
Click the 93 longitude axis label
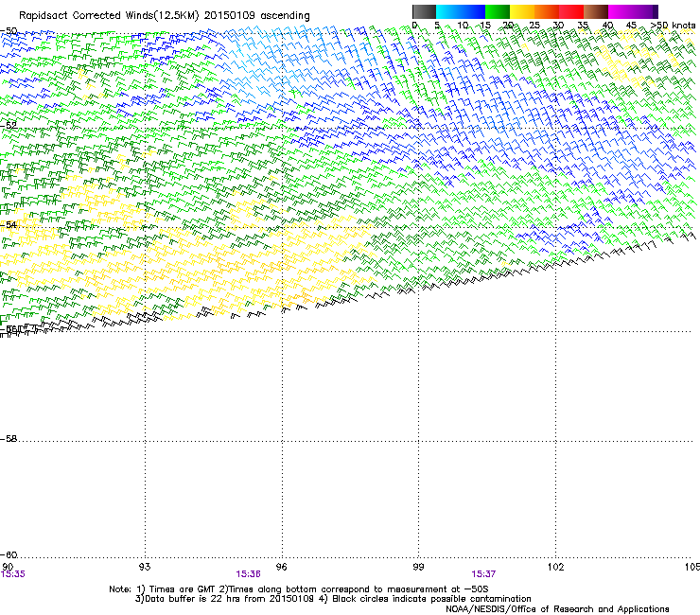click(145, 567)
